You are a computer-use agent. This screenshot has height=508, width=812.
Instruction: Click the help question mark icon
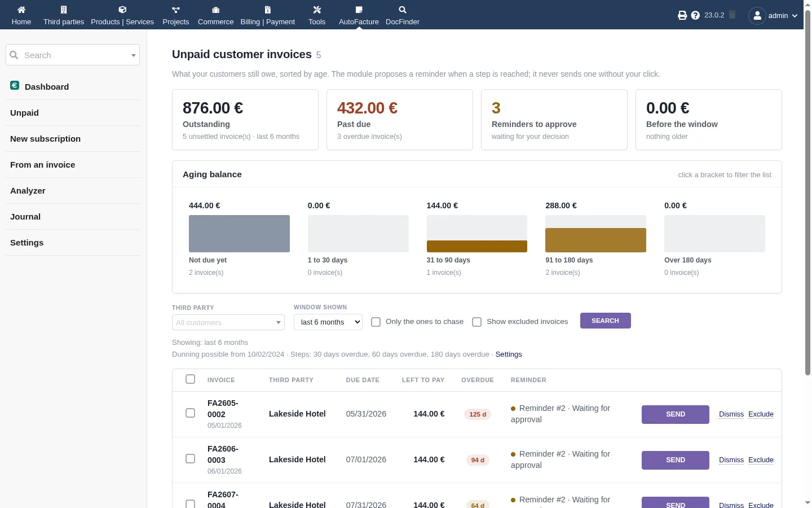pos(695,15)
